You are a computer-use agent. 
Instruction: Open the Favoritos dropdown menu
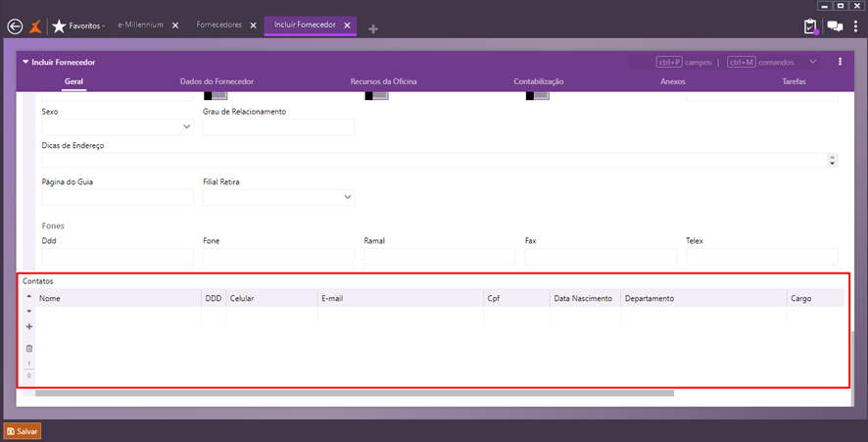[87, 26]
